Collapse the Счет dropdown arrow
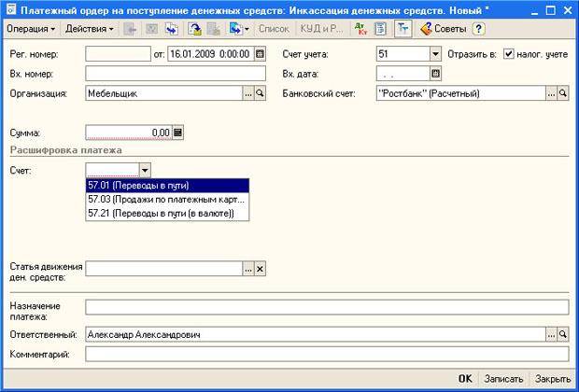The image size is (579, 392). (145, 170)
